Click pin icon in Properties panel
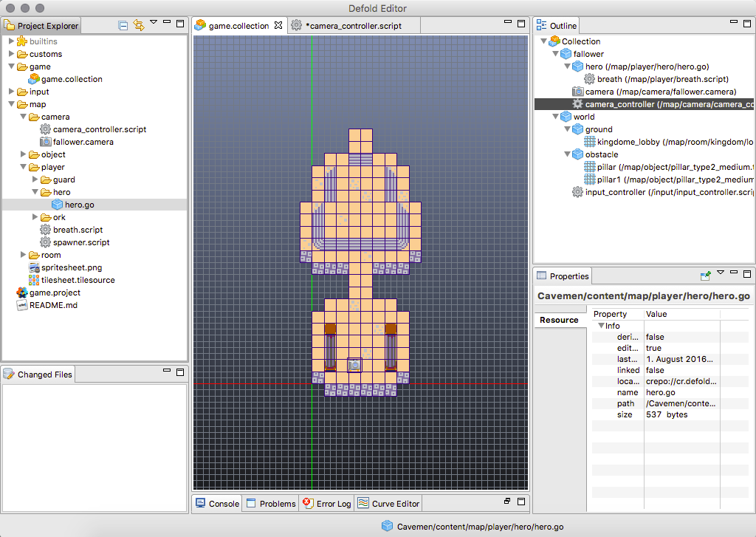 click(x=706, y=276)
